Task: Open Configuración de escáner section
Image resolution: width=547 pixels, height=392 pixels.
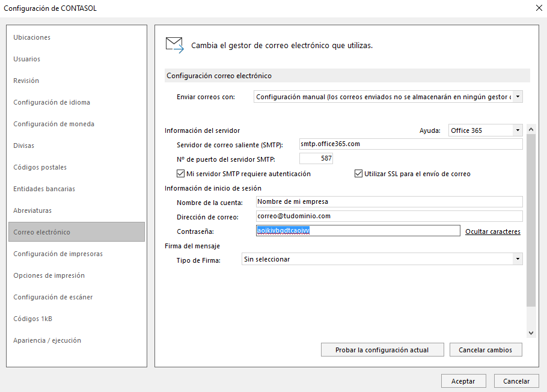Action: (x=53, y=297)
